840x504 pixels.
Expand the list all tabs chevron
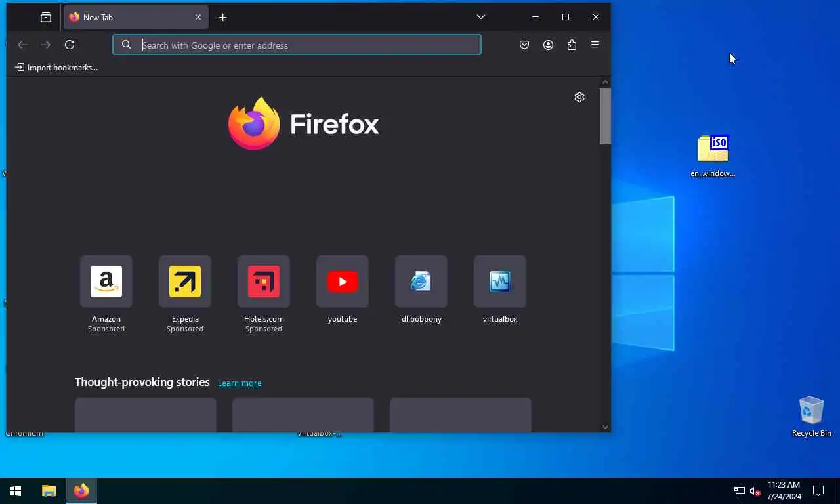point(481,17)
